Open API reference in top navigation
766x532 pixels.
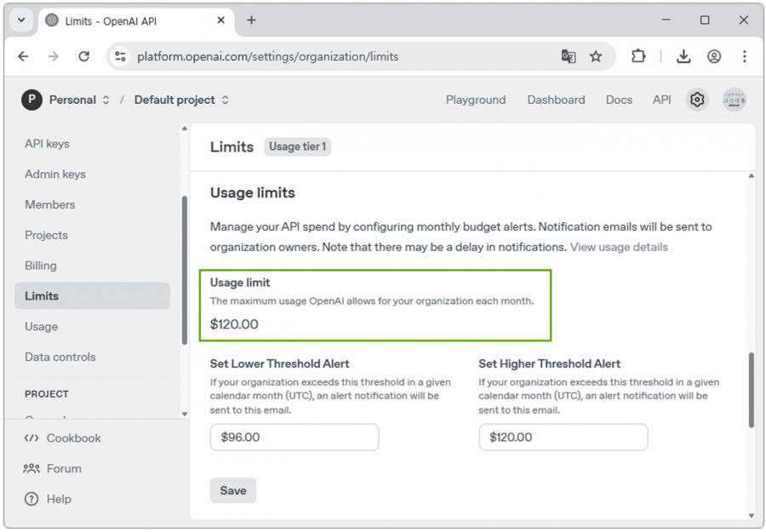[x=662, y=100]
